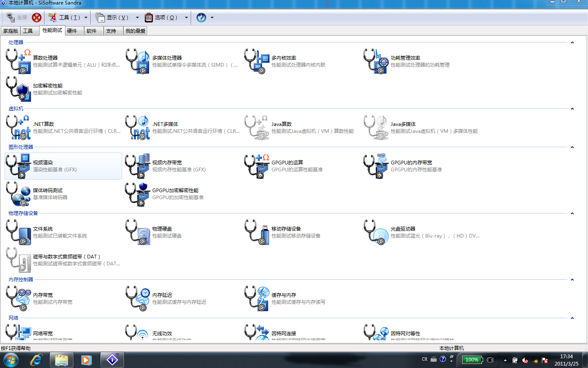Open the help button dropdown arrow
Viewport: 588px width, 368px height.
212,18
